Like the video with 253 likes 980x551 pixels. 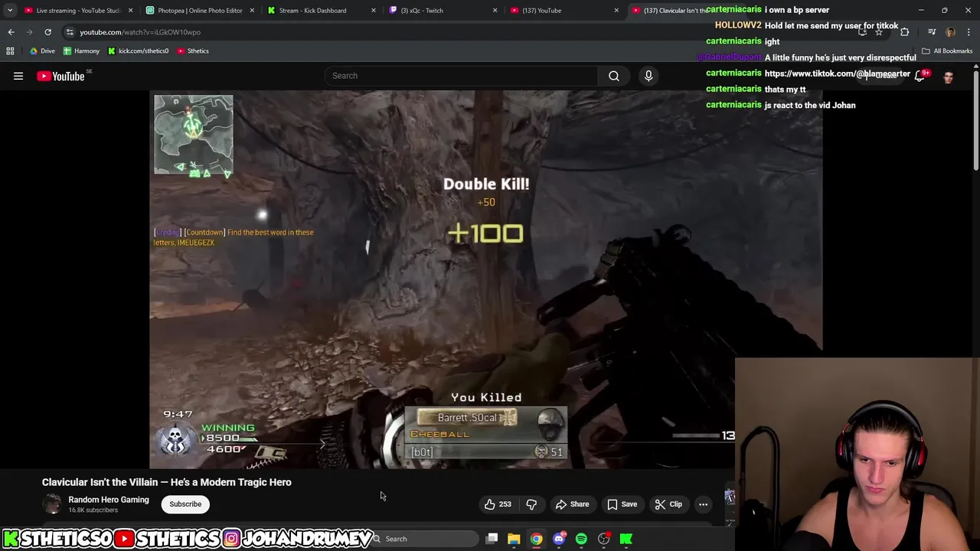[x=497, y=504]
